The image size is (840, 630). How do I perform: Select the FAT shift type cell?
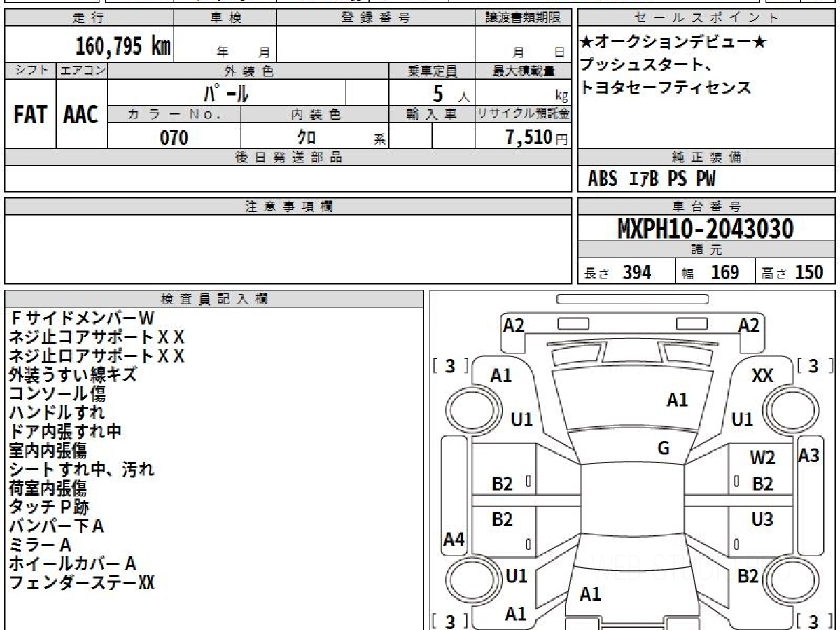coord(30,115)
